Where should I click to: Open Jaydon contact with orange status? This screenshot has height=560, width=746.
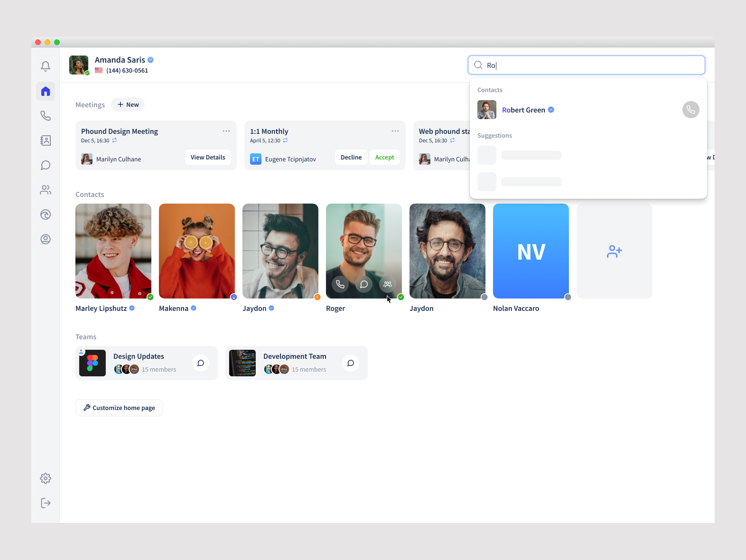280,251
